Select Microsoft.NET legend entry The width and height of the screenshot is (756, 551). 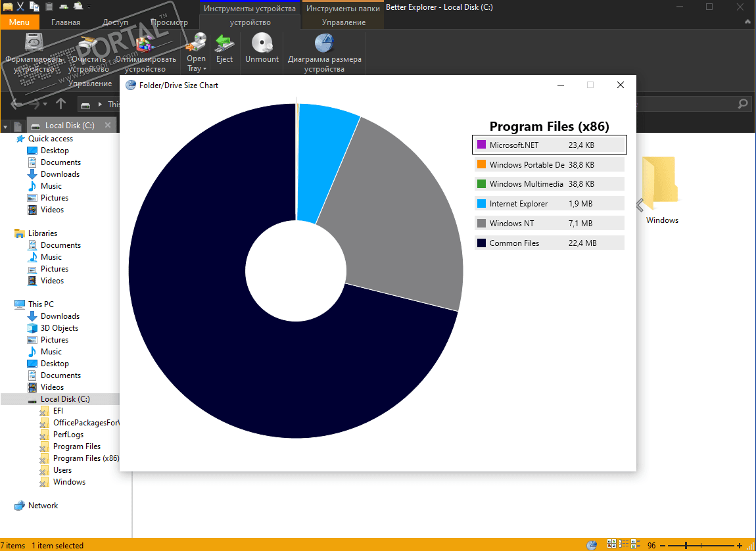pyautogui.click(x=549, y=145)
